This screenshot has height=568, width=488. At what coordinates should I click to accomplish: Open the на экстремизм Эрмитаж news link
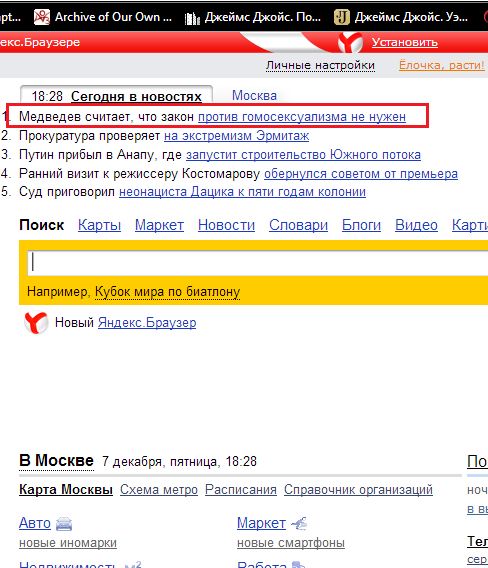[x=236, y=136]
